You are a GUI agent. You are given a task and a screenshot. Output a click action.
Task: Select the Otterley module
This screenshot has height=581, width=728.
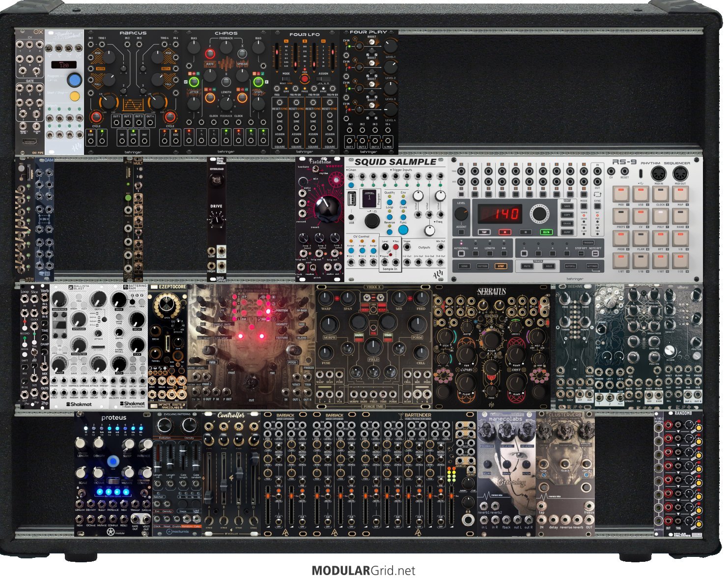click(506, 474)
